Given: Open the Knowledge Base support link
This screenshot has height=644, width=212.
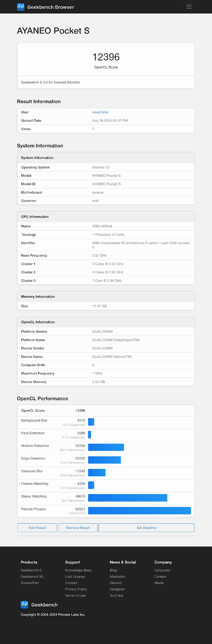Looking at the screenshot, I should click(78, 570).
